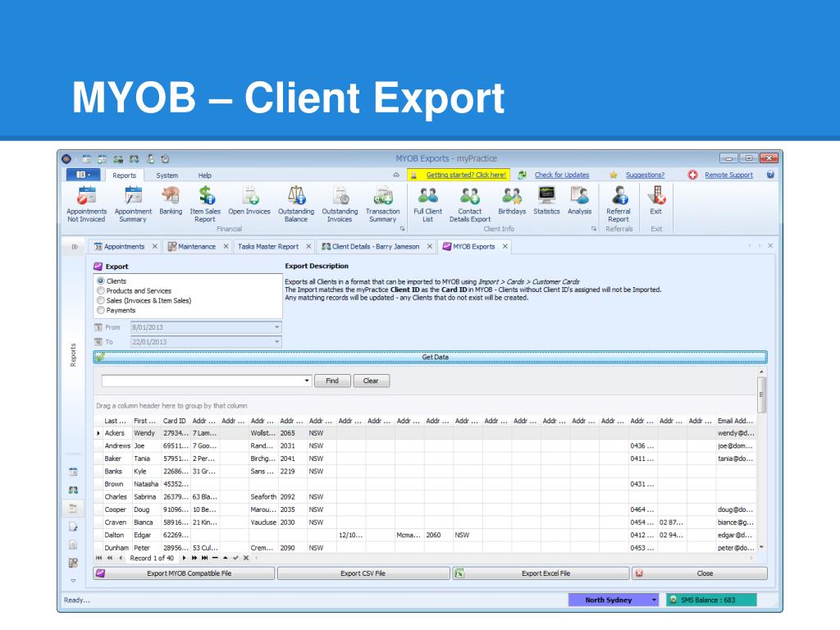Screen dimensions: 840x630
Task: Click the help question mark icon
Action: click(x=770, y=175)
